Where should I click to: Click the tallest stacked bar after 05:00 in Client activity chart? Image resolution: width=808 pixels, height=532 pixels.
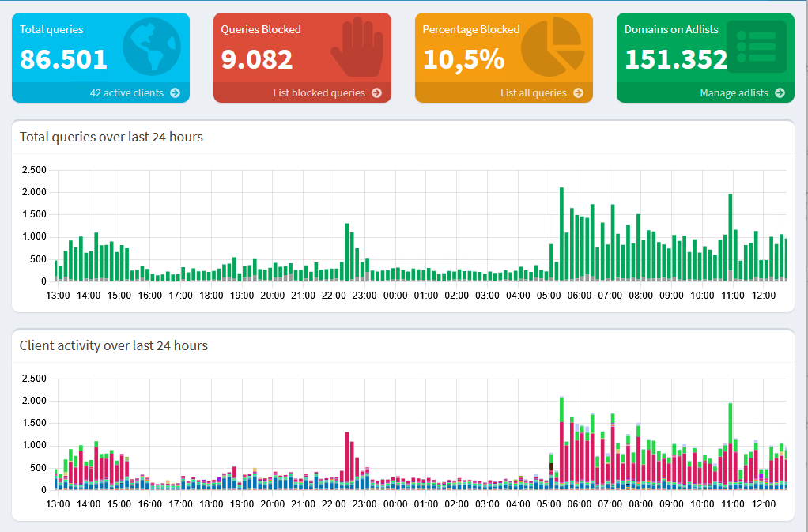pyautogui.click(x=561, y=443)
